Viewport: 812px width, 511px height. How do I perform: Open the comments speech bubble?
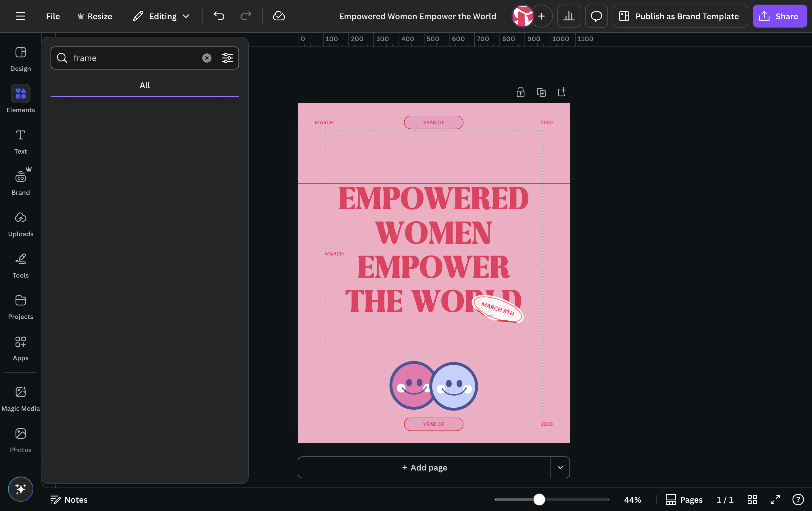point(596,16)
